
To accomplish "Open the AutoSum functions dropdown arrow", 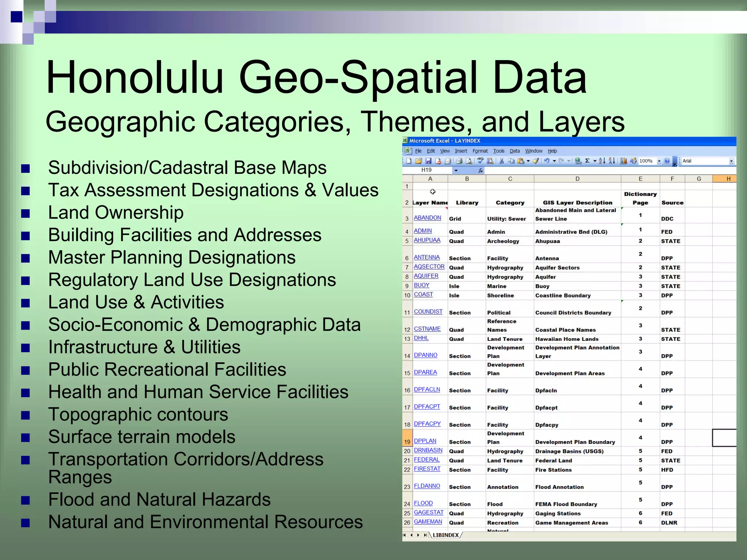I will 595,161.
